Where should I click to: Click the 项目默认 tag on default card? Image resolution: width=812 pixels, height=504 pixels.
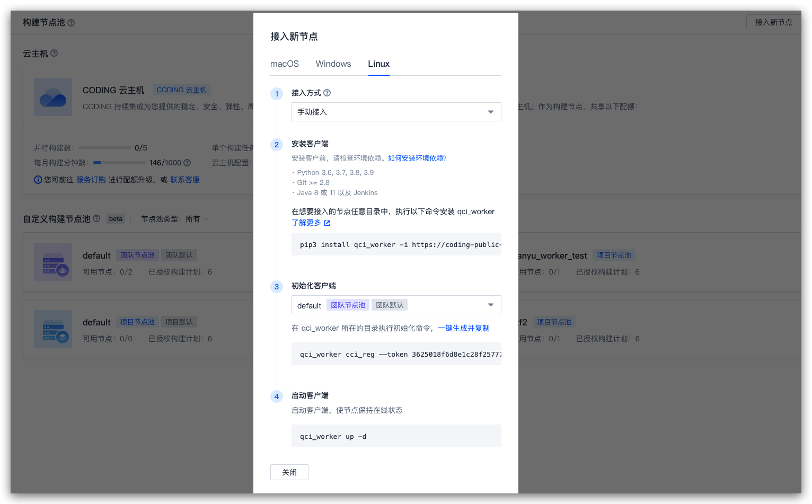[x=179, y=322]
